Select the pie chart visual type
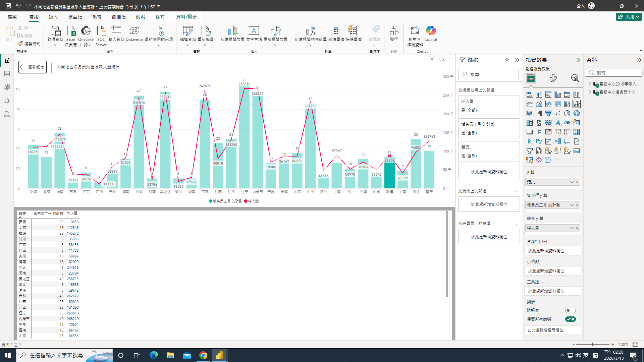 (x=567, y=113)
